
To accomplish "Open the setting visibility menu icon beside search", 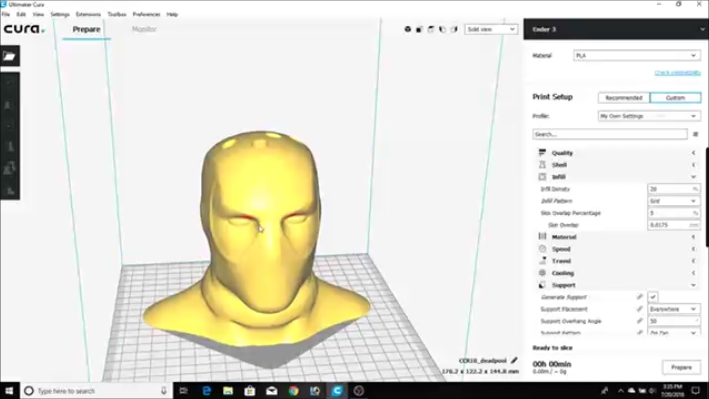I will click(695, 134).
